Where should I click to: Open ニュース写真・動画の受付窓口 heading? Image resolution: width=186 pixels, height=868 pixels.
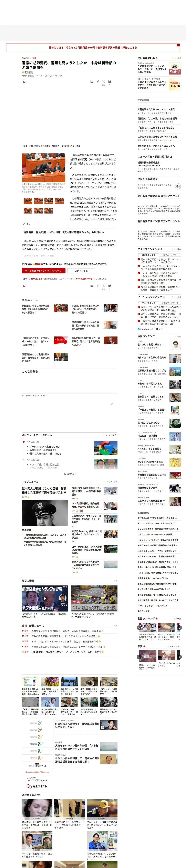point(155,157)
